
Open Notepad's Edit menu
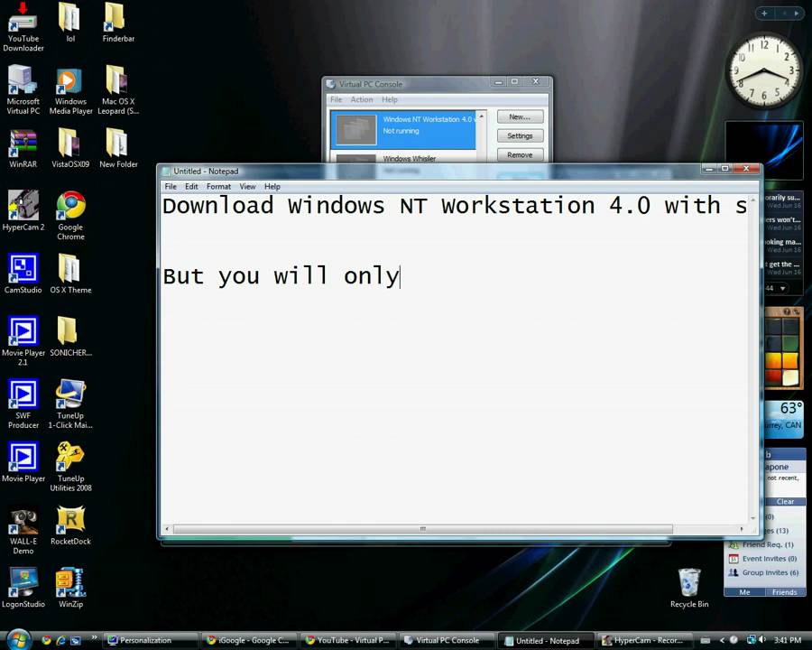point(191,187)
